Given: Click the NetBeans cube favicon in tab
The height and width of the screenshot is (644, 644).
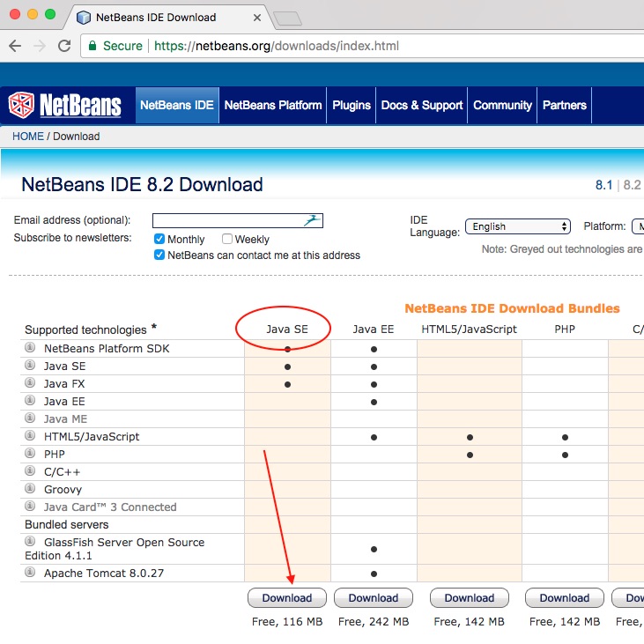Looking at the screenshot, I should tap(84, 18).
